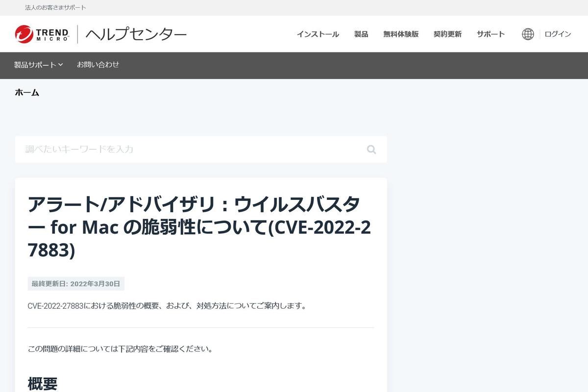Click the article title CVE-2022-27883 heading
The image size is (588, 392).
(x=200, y=227)
